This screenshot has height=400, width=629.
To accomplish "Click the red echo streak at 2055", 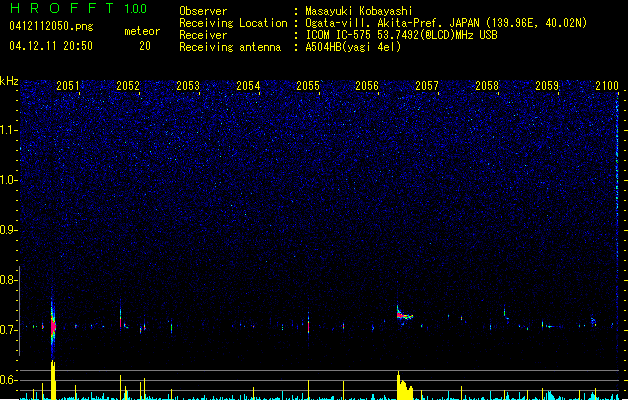I will tap(308, 323).
